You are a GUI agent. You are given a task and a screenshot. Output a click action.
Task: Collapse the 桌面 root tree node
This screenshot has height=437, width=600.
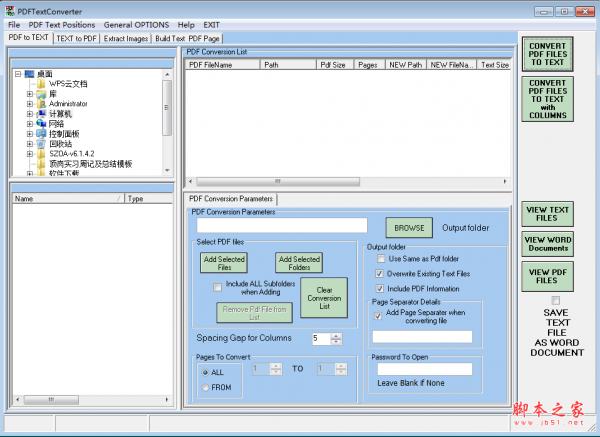[x=17, y=74]
